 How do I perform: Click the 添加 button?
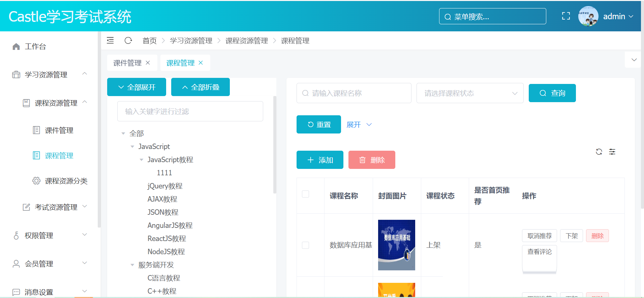point(320,160)
